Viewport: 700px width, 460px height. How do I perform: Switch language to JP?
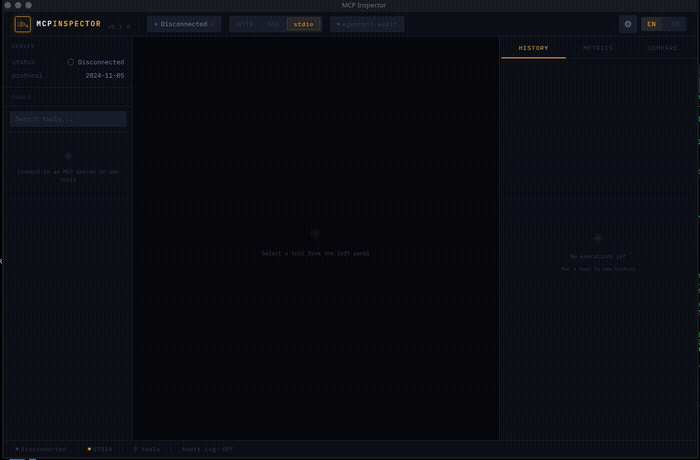[x=675, y=24]
